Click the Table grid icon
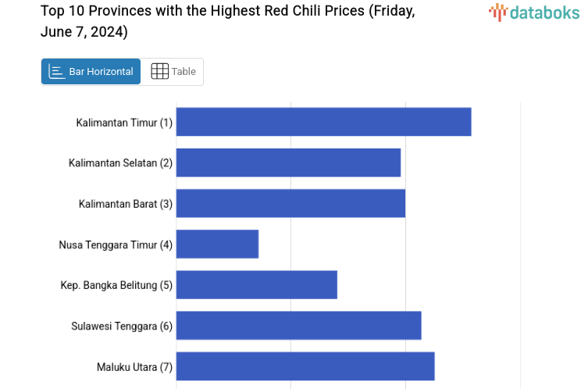588x389 pixels. point(159,72)
